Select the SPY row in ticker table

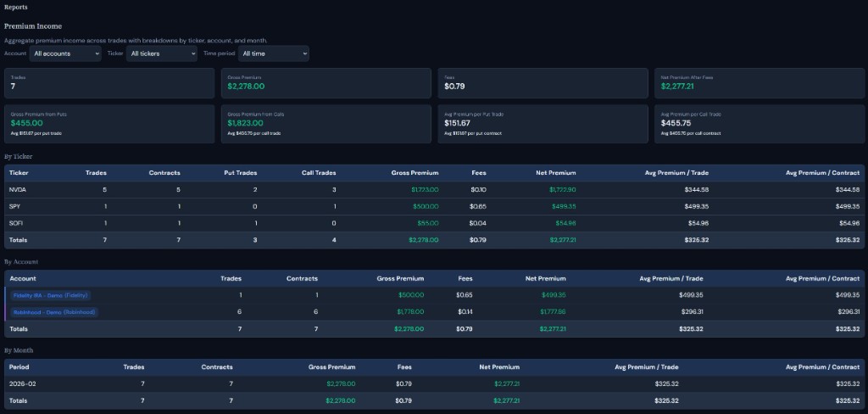click(x=14, y=206)
